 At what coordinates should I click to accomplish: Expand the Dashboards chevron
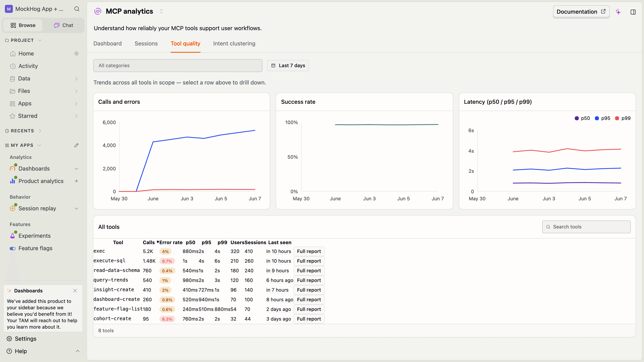coord(76,169)
